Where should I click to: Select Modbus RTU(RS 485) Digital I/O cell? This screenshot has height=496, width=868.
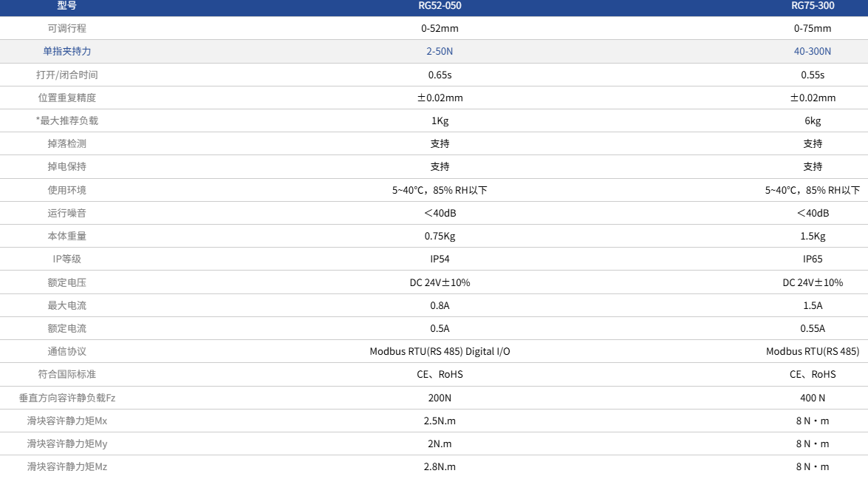pos(440,352)
